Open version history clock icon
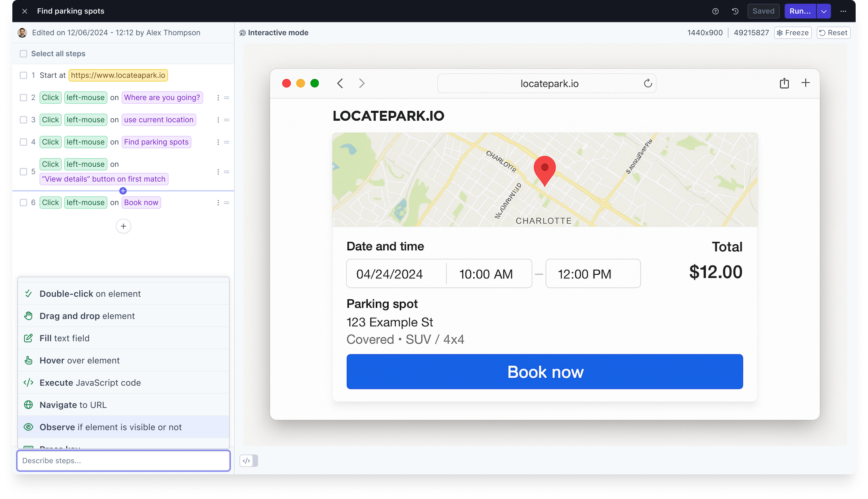Screen dimensions: 868x499 click(x=735, y=11)
